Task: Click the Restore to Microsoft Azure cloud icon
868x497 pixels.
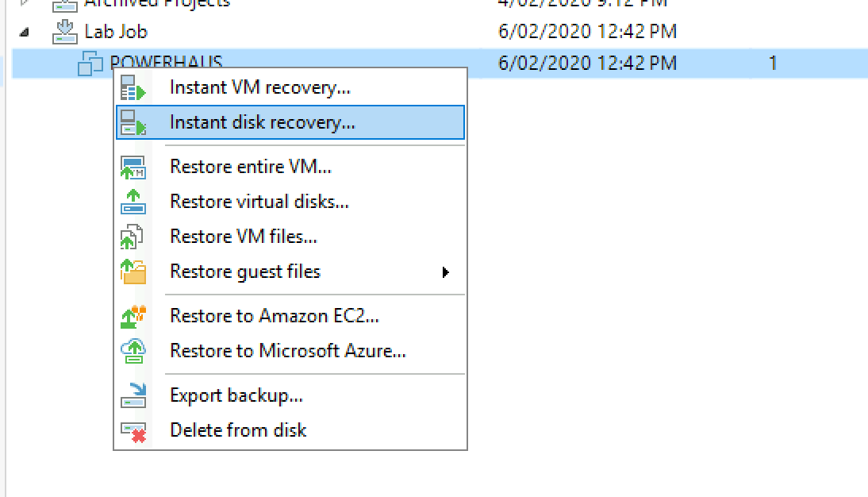Action: (x=133, y=351)
